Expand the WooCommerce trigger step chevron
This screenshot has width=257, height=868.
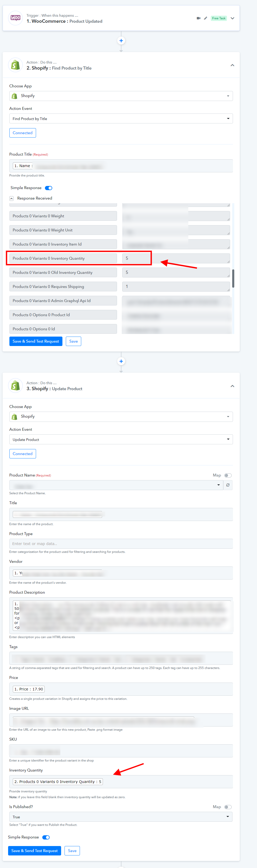[x=232, y=18]
